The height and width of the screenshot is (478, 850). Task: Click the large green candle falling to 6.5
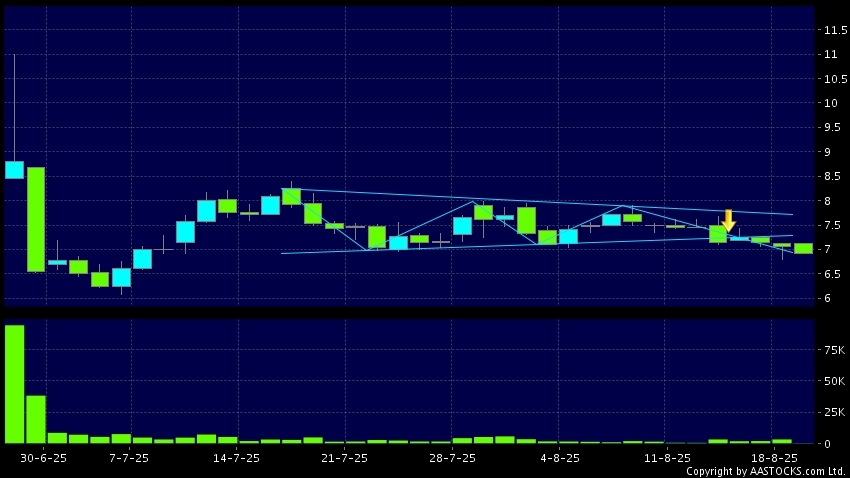[x=36, y=219]
